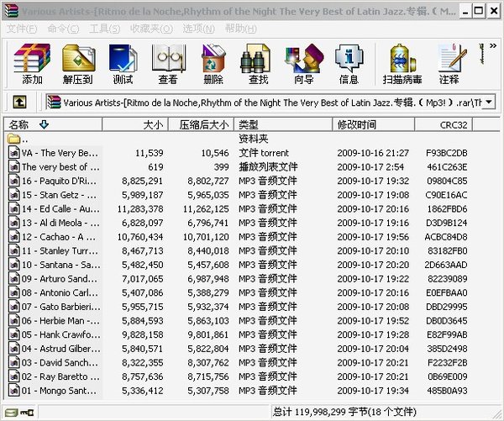This screenshot has width=504, height=421.
Task: Click the size value 11,283,378
Action: pyautogui.click(x=140, y=209)
